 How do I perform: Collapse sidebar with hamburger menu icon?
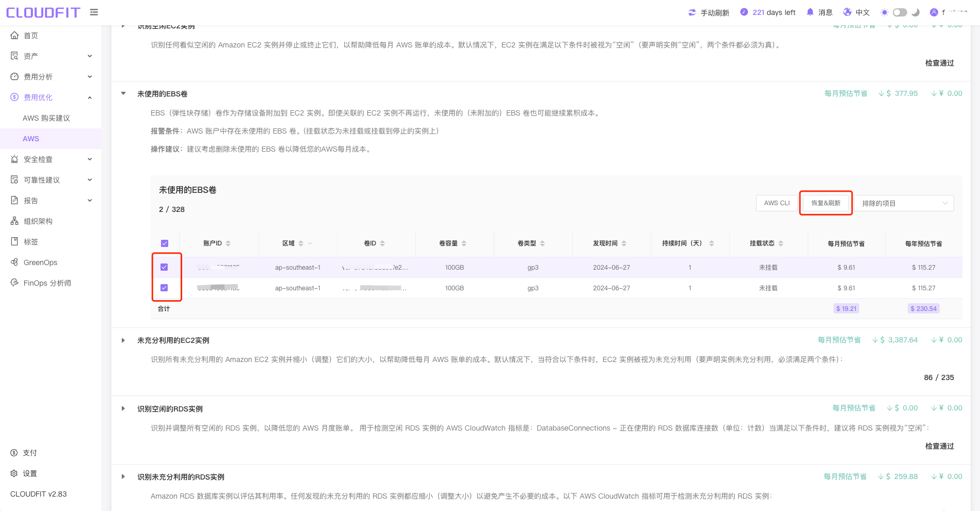pyautogui.click(x=94, y=12)
